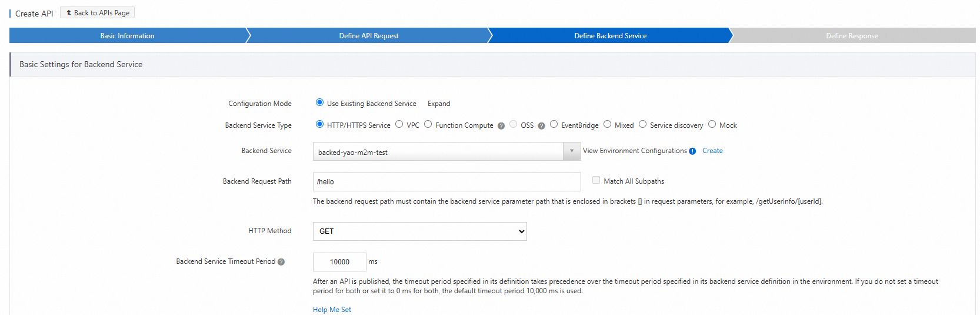Choose Function Compute backend type

coord(428,124)
